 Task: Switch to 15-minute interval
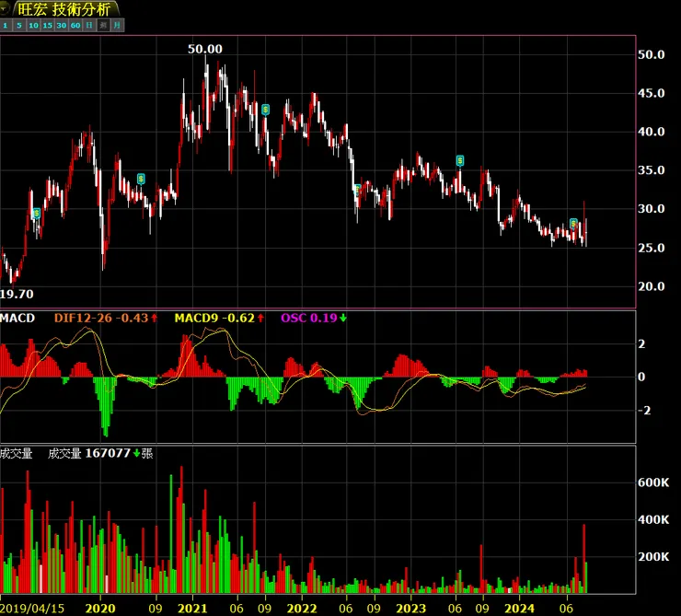point(47,26)
